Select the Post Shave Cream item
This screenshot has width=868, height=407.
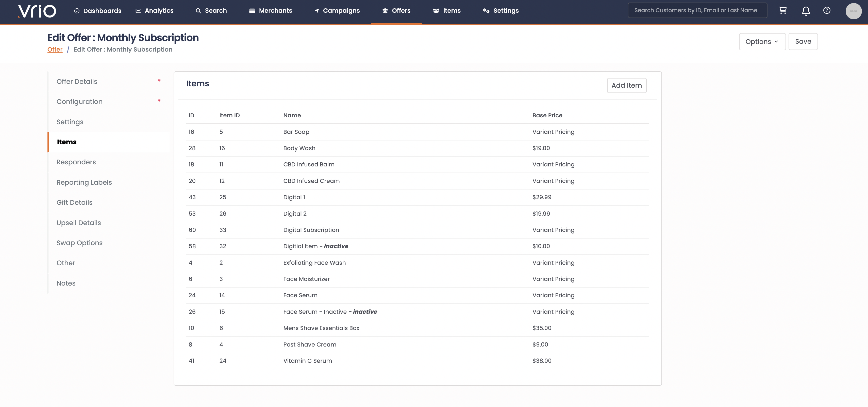418,345
